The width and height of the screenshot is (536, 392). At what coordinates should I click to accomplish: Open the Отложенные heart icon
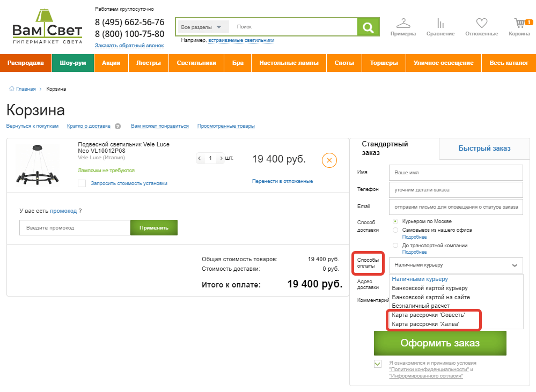pos(481,24)
